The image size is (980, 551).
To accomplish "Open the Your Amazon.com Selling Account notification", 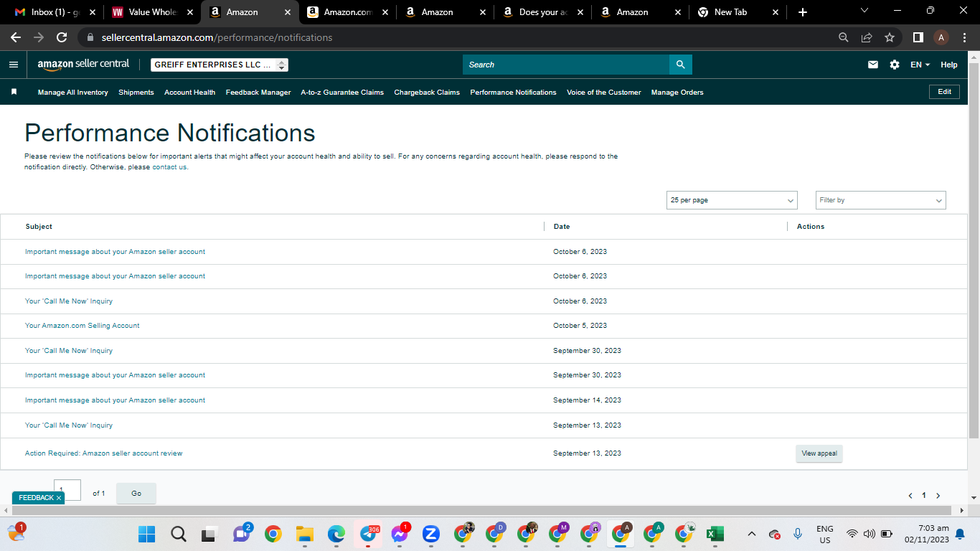I will coord(83,326).
